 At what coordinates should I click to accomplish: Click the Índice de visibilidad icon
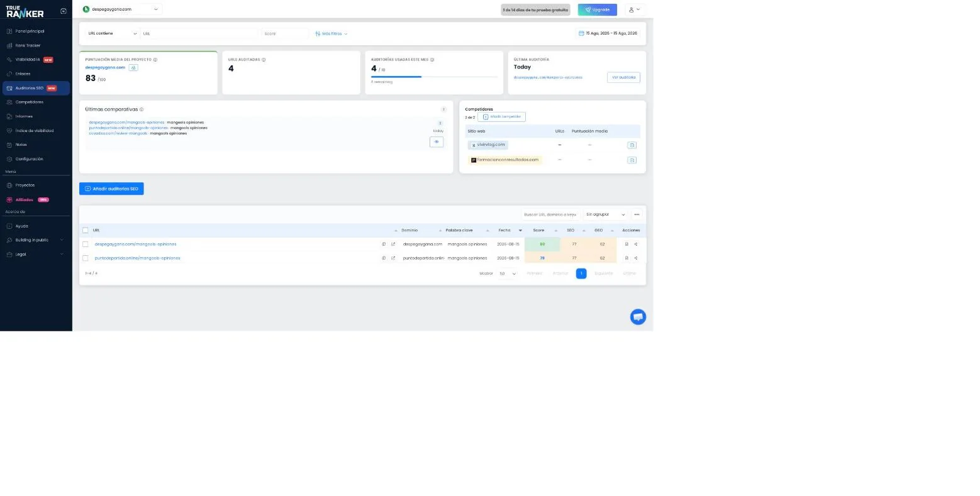[x=9, y=131]
